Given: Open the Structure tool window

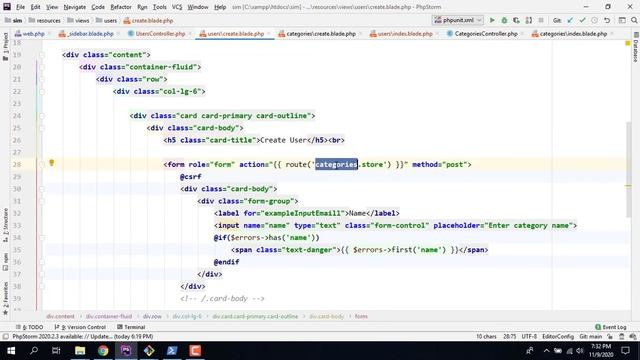Looking at the screenshot, I should pos(5,225).
